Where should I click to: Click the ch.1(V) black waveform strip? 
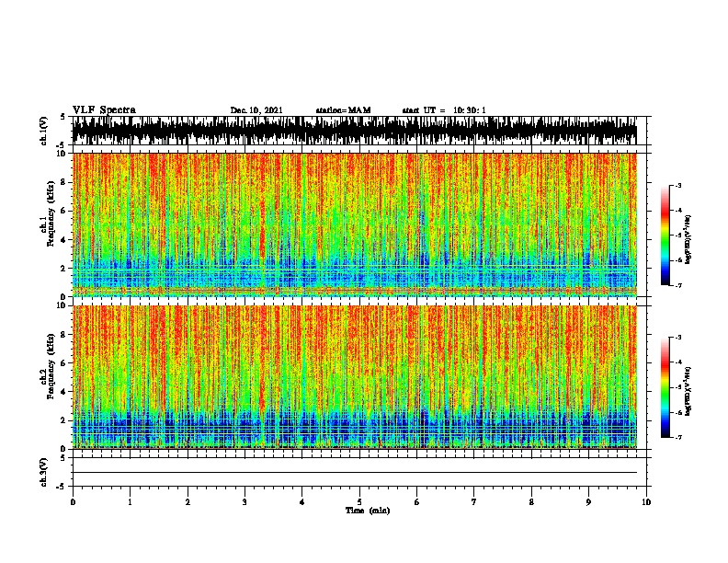tap(355, 131)
